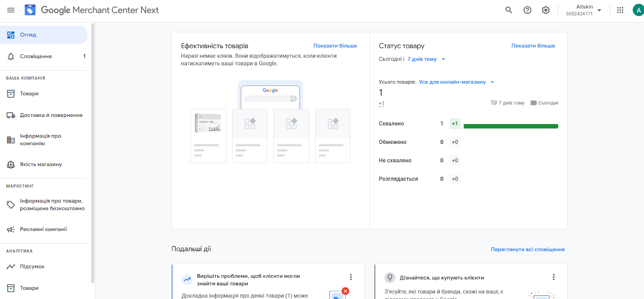Click the Огляд dashboard icon

tap(11, 35)
